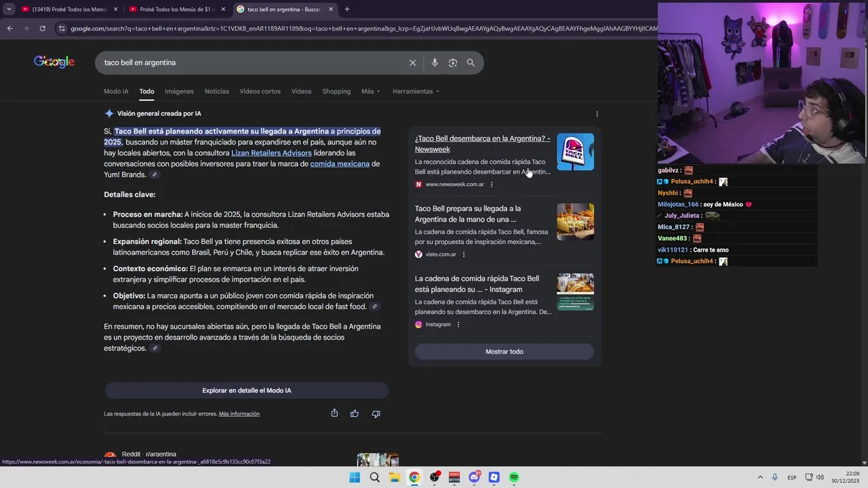Show hidden system tray icons
The width and height of the screenshot is (868, 488).
pos(759,478)
